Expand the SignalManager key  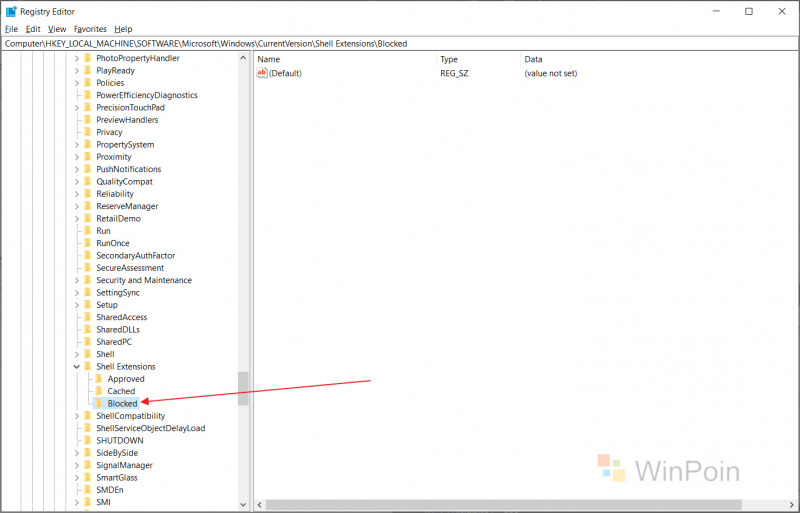tap(77, 465)
